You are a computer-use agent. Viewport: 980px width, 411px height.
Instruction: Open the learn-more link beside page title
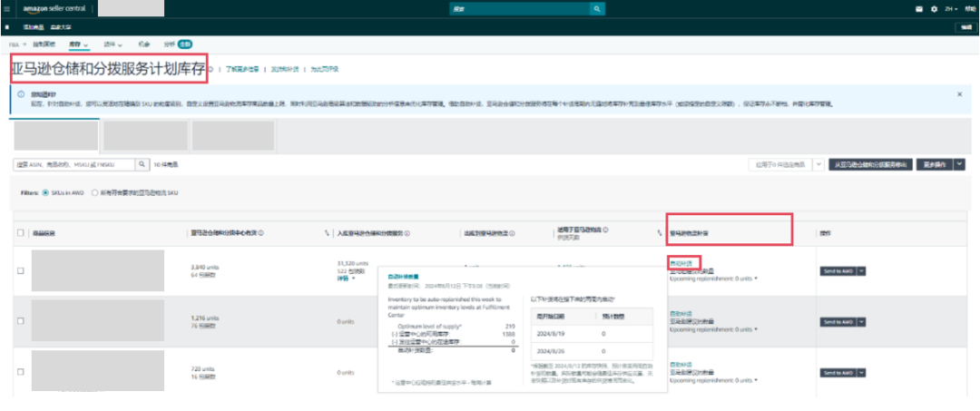tap(242, 69)
